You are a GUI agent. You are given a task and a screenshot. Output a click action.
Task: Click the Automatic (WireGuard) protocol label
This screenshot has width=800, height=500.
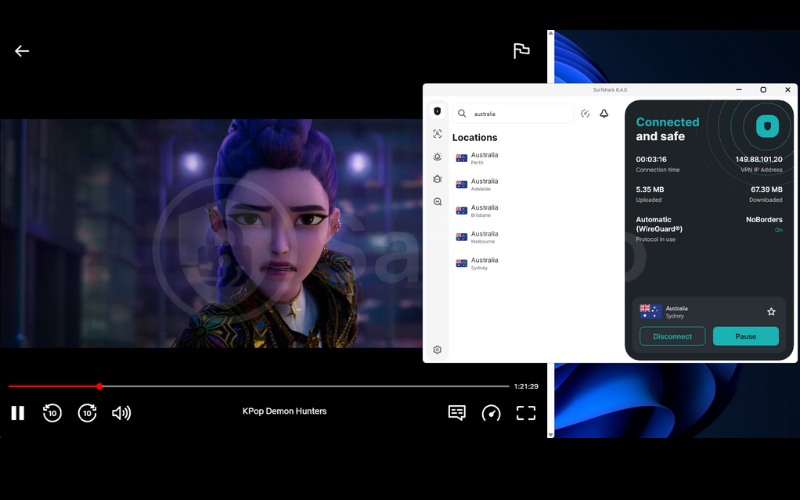(659, 224)
